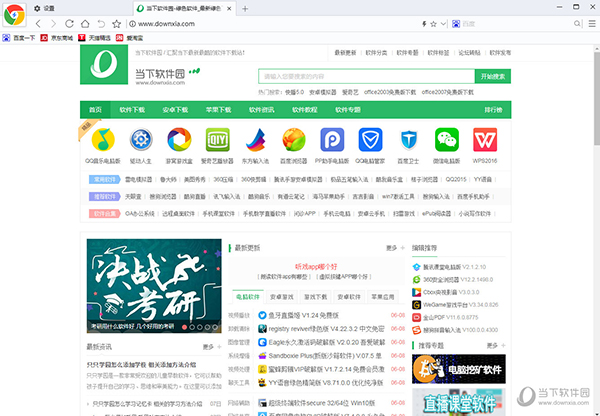
Task: Click the browser forward arrow
Action: tap(54, 24)
